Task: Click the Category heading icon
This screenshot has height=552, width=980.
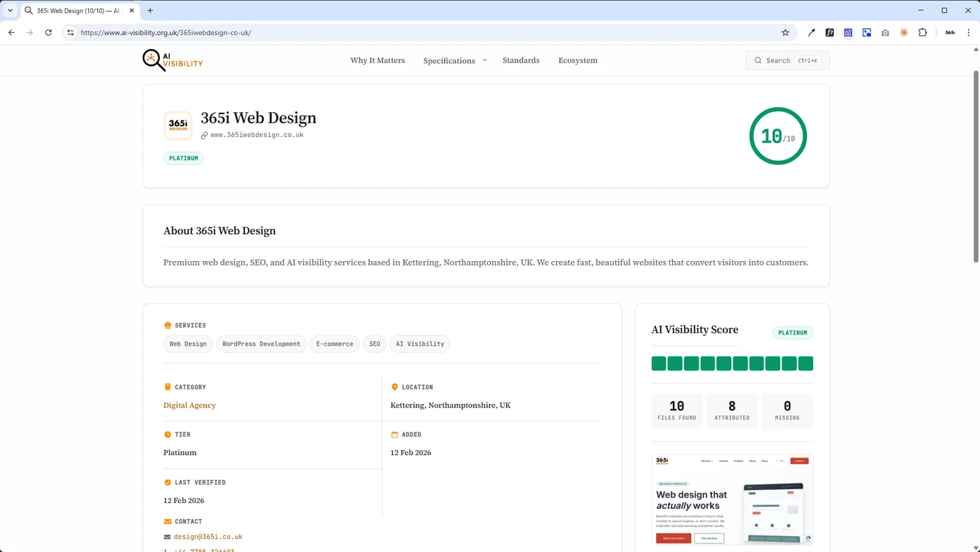Action: pos(168,387)
